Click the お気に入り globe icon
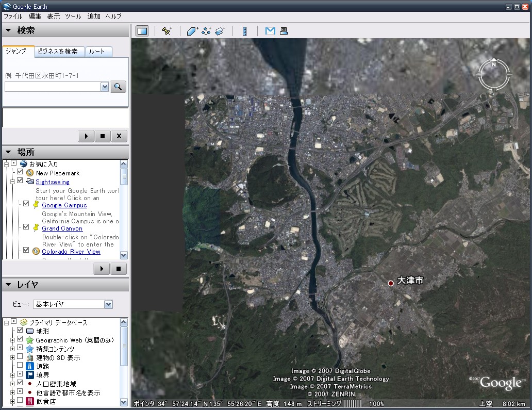The width and height of the screenshot is (532, 410). point(24,164)
